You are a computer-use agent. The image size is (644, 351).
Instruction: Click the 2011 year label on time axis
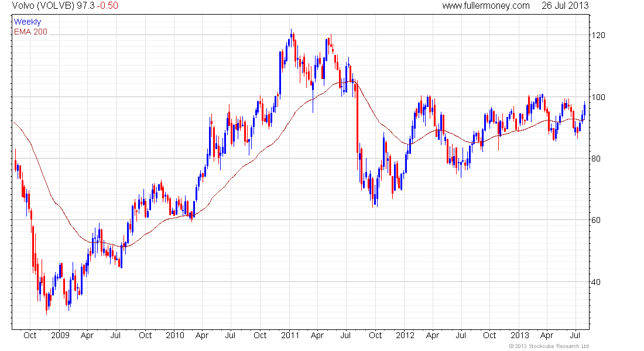[290, 335]
